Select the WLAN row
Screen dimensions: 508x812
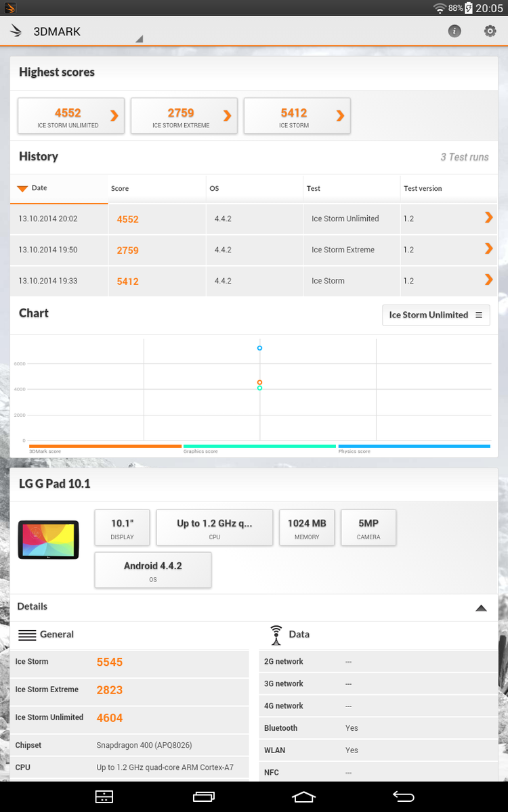click(378, 750)
